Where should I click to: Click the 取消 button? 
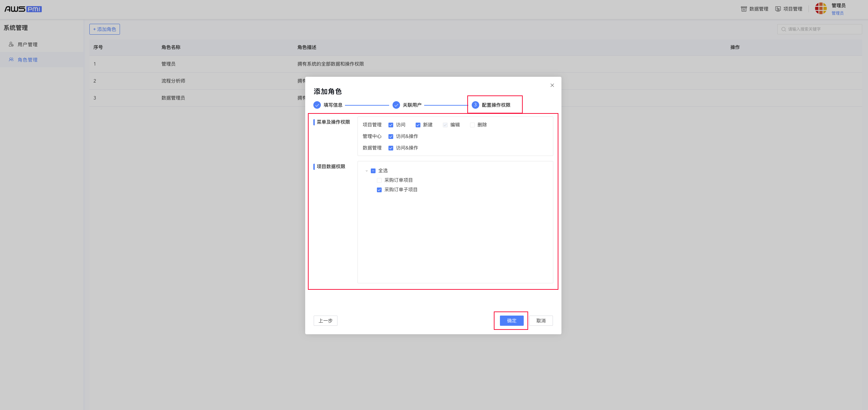(x=541, y=321)
